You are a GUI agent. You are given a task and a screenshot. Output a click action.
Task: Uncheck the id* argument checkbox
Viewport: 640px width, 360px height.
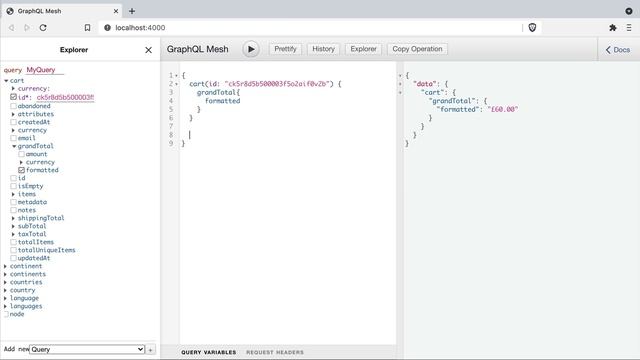point(13,97)
